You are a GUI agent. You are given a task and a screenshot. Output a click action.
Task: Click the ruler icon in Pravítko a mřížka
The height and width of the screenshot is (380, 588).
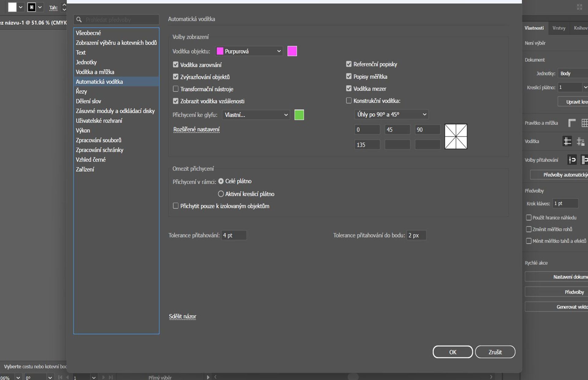[x=571, y=123]
